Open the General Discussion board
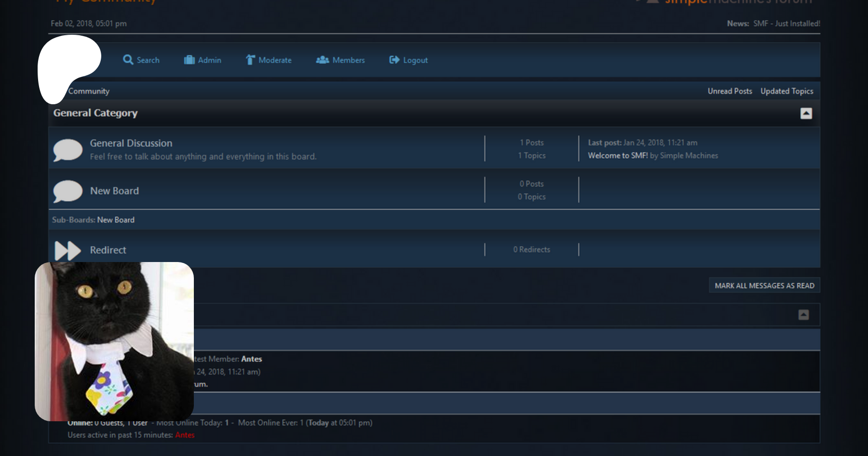The image size is (868, 456). [131, 143]
